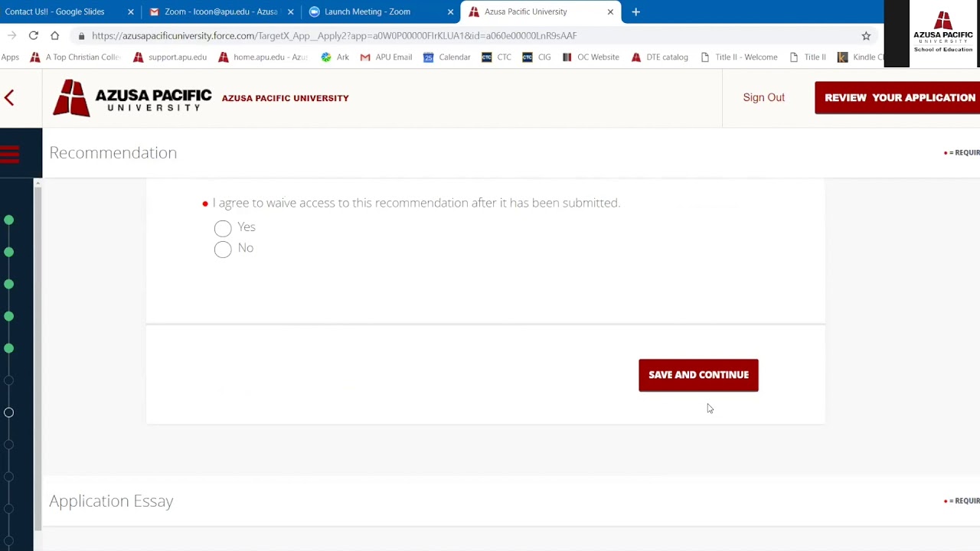Open the Kindle bookmark
980x551 pixels.
[x=861, y=57]
